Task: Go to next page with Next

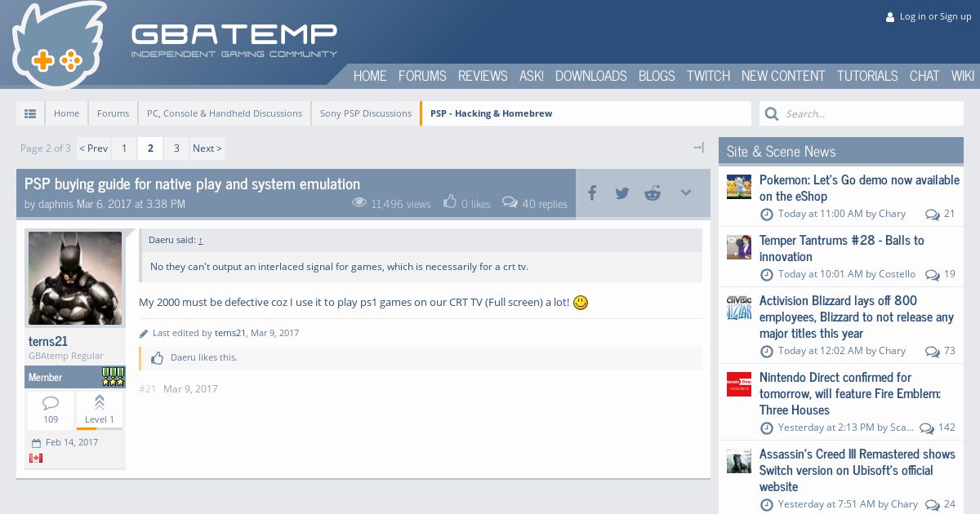Action: click(207, 148)
